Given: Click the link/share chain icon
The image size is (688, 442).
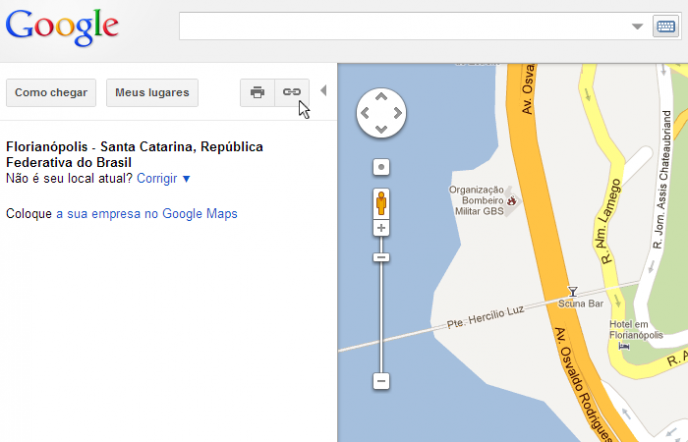Looking at the screenshot, I should 292,93.
